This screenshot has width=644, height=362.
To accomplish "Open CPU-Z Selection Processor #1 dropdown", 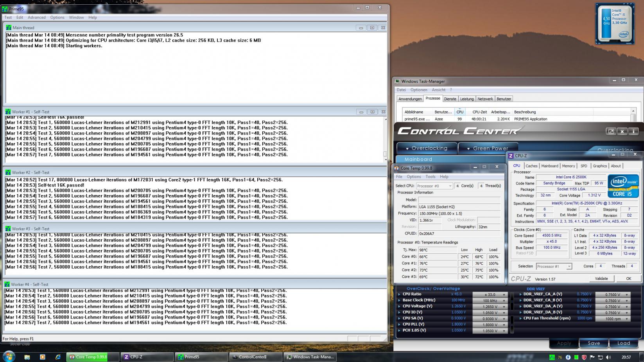I will 554,267.
